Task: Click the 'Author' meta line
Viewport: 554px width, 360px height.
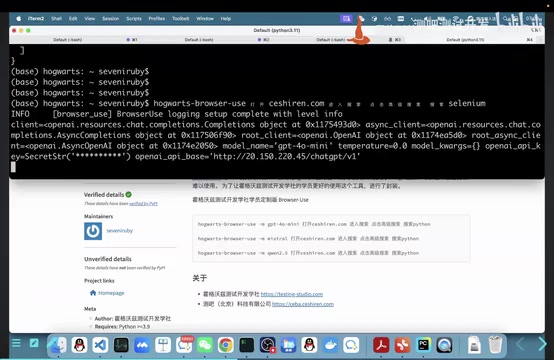Action: (132, 318)
